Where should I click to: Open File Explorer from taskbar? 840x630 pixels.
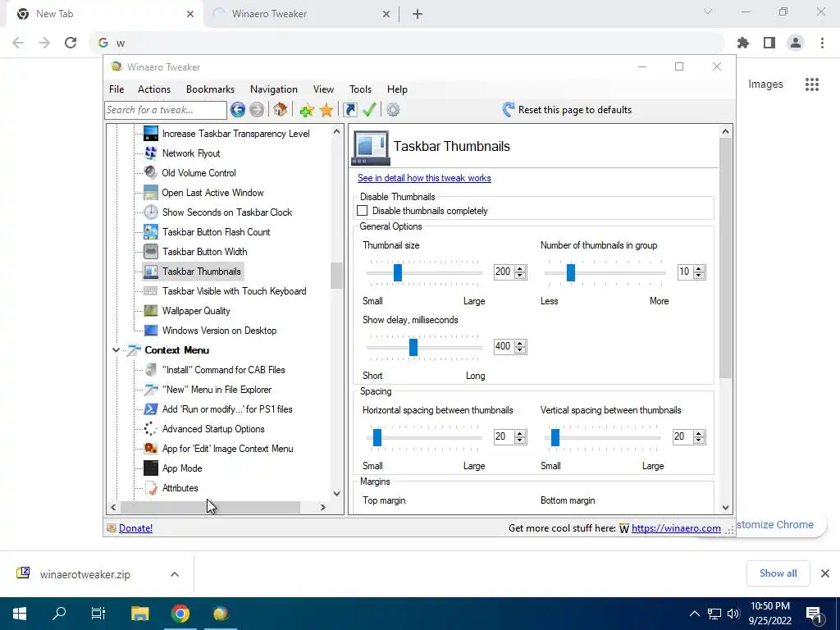coord(139,614)
